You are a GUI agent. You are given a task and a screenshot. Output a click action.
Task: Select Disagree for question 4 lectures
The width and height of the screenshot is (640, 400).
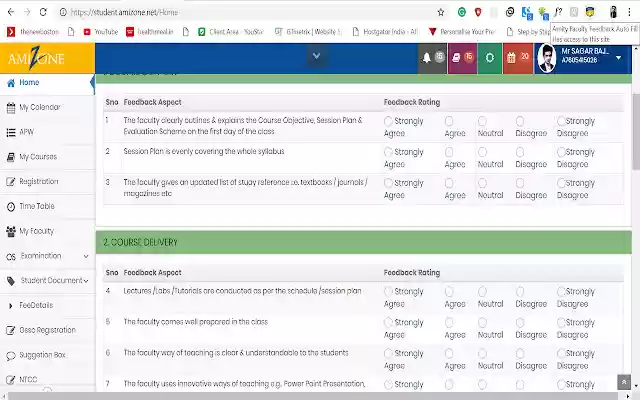[x=520, y=291]
